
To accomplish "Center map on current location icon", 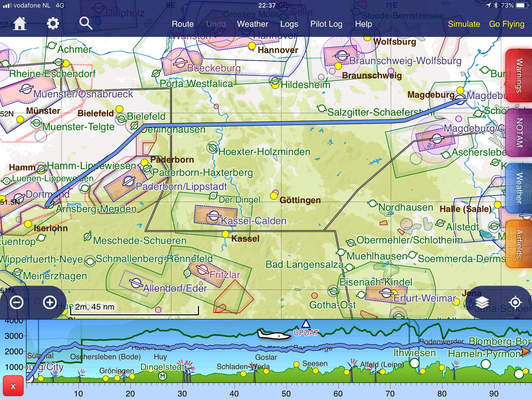I will point(515,302).
